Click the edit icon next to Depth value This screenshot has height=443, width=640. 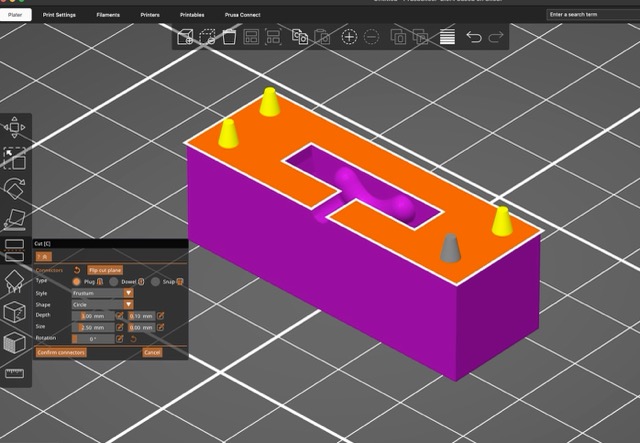point(120,316)
